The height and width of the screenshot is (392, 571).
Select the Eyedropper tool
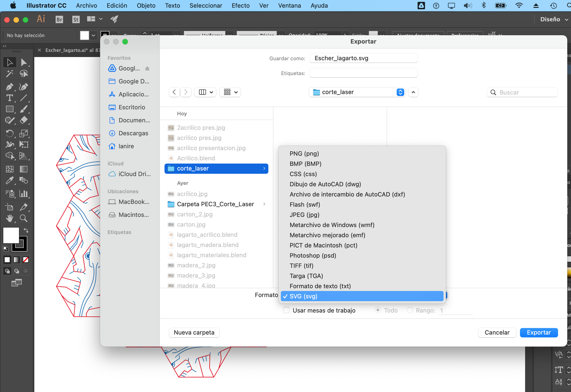10,181
